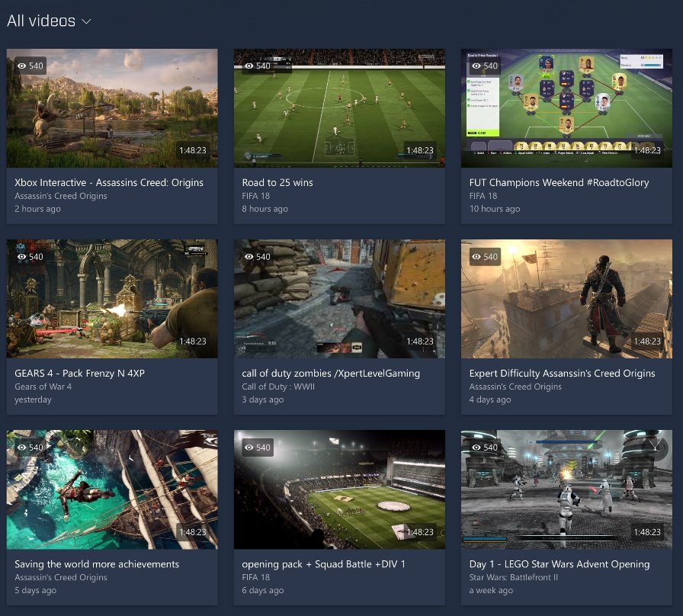Click 'Call of Duty : WWII' game label
Viewport: 683px width, 616px height.
click(x=278, y=387)
